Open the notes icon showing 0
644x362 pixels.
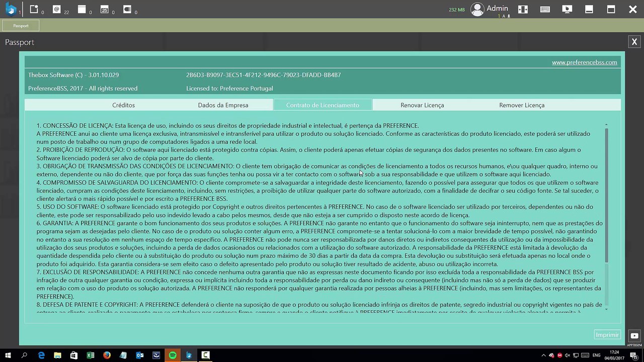pyautogui.click(x=34, y=9)
